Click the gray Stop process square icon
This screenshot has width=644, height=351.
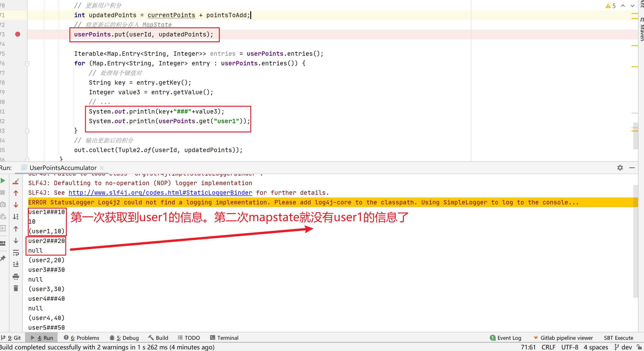pyautogui.click(x=3, y=192)
